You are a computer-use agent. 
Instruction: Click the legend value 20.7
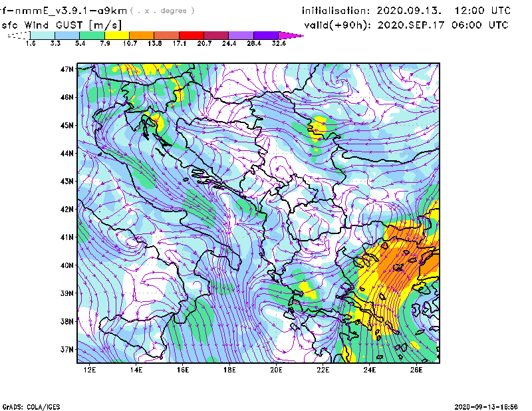pyautogui.click(x=204, y=43)
